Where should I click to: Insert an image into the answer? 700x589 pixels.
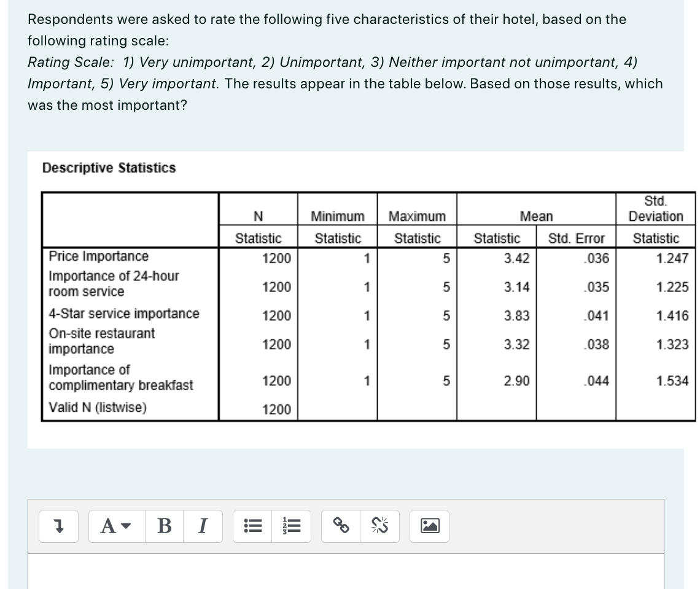click(429, 526)
